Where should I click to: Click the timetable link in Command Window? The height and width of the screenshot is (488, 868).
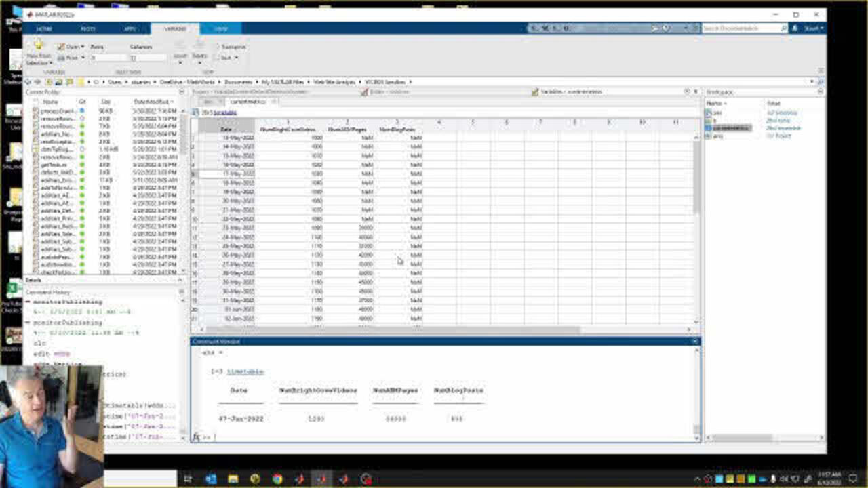tap(245, 371)
